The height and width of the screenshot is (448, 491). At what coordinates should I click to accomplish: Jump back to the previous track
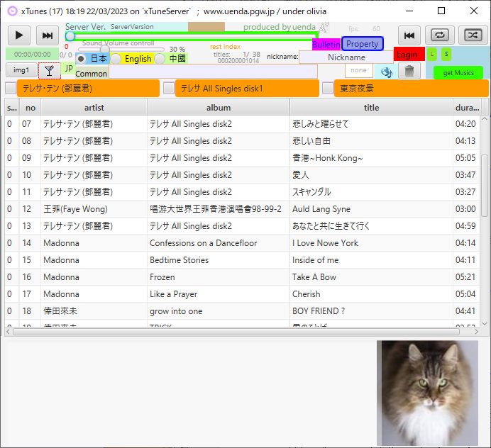pyautogui.click(x=409, y=35)
